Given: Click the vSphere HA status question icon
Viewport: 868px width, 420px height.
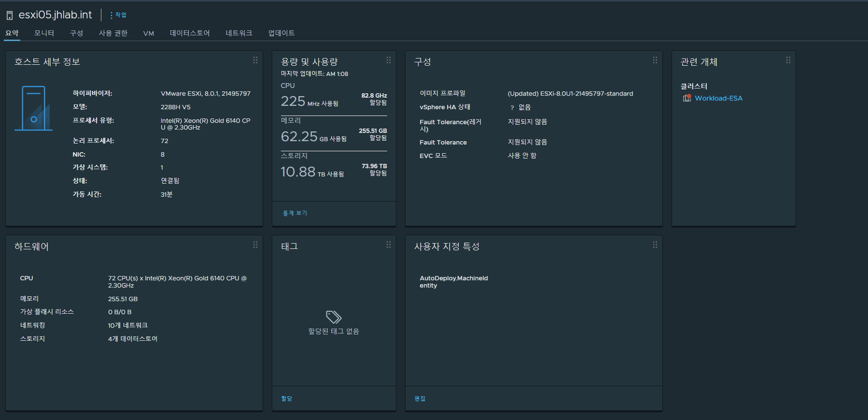Looking at the screenshot, I should (x=512, y=108).
